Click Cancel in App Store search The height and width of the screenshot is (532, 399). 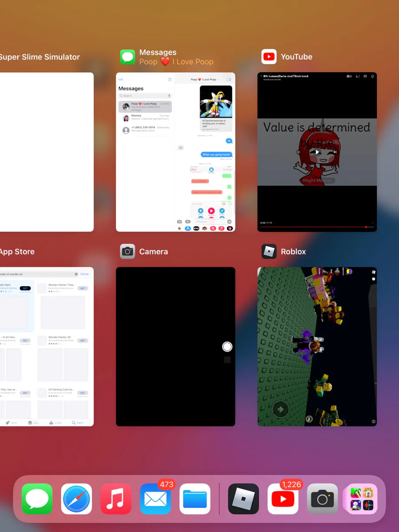pos(85,274)
